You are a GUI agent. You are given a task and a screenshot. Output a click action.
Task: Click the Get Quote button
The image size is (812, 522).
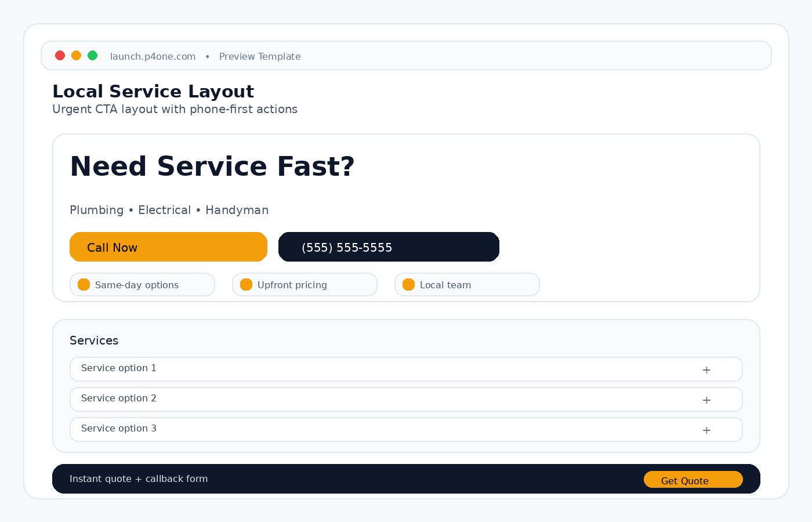coord(693,480)
